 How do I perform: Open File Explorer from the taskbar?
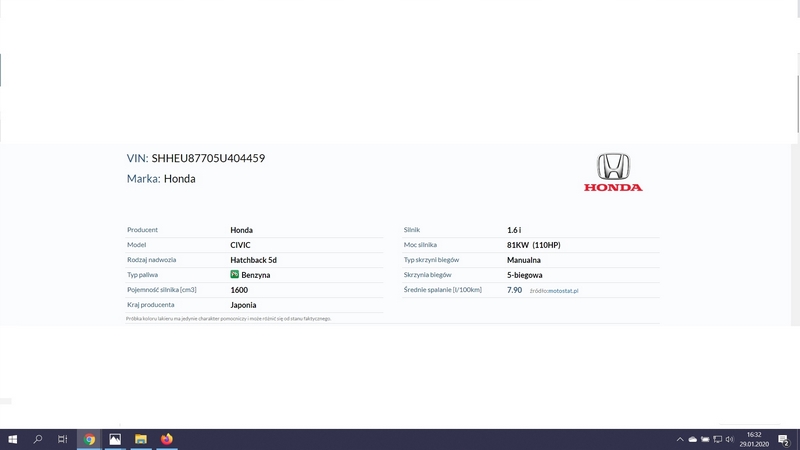pos(141,439)
